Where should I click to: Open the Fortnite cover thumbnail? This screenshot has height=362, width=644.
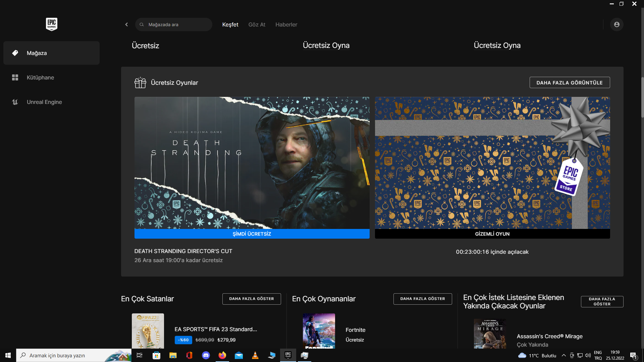319,331
